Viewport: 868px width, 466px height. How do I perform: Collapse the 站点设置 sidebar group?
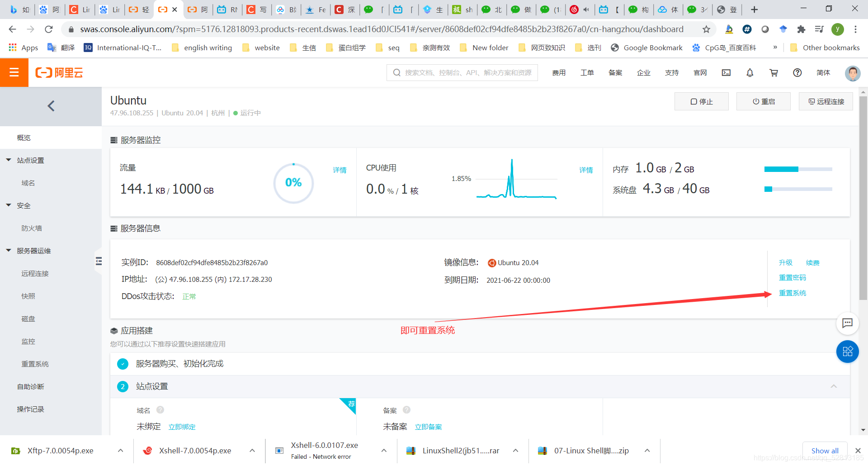9,160
